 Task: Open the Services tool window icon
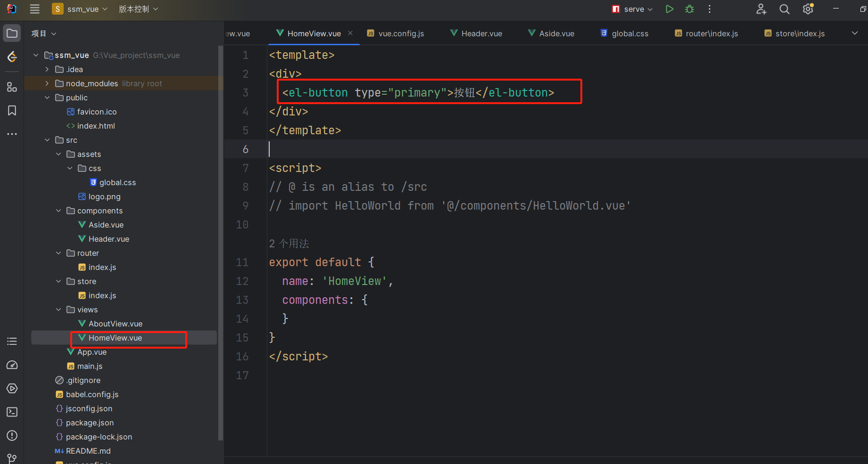tap(12, 389)
